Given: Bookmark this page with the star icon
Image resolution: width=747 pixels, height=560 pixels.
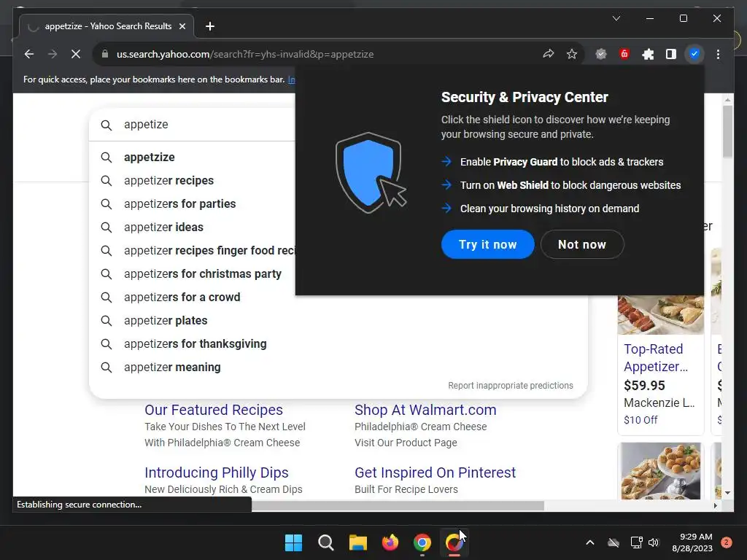Looking at the screenshot, I should [x=572, y=54].
